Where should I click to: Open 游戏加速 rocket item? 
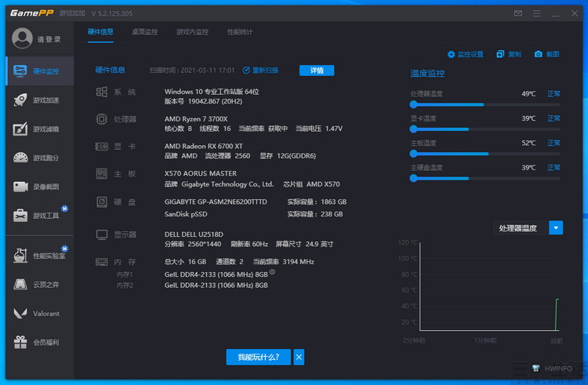(40, 100)
